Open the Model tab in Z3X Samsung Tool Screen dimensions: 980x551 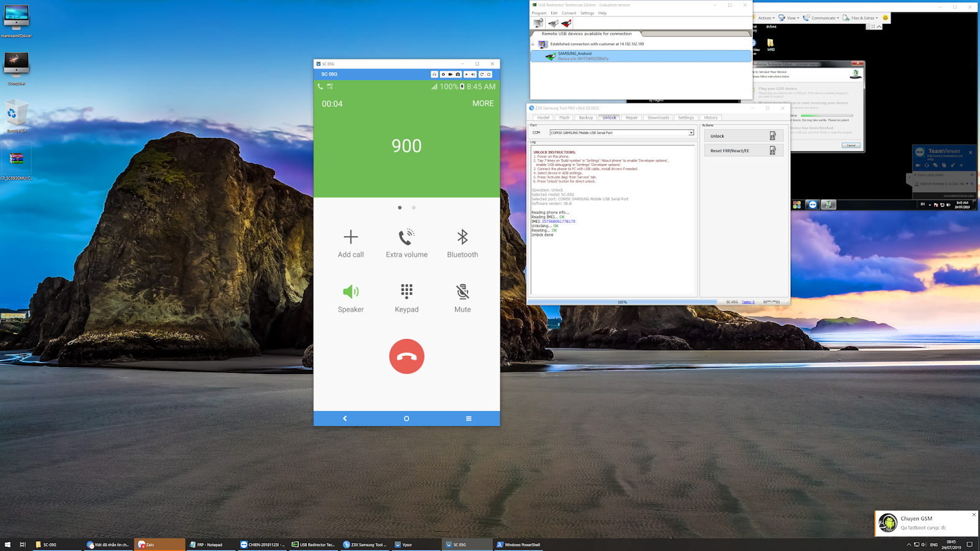[x=543, y=118]
